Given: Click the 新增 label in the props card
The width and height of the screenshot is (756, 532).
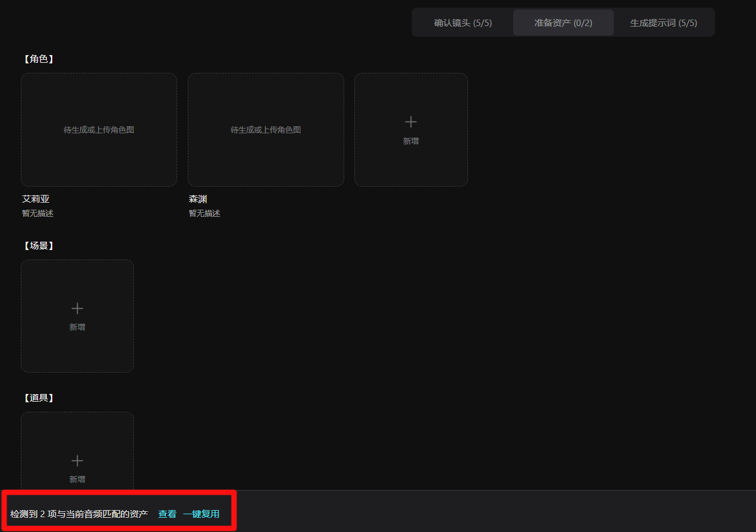Looking at the screenshot, I should pyautogui.click(x=77, y=479).
